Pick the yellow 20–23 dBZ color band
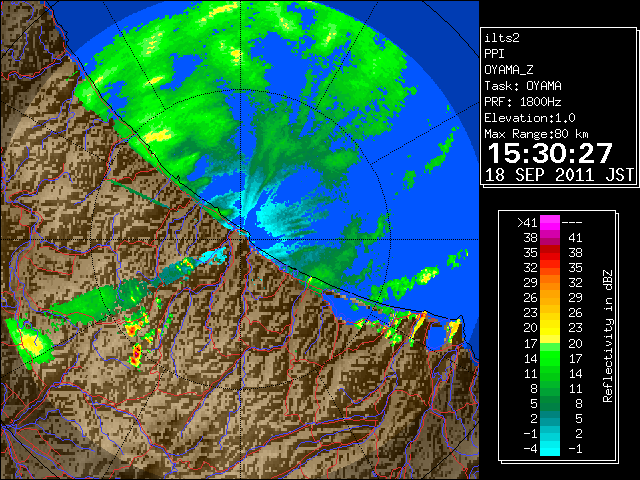The image size is (640, 480). pos(550,328)
